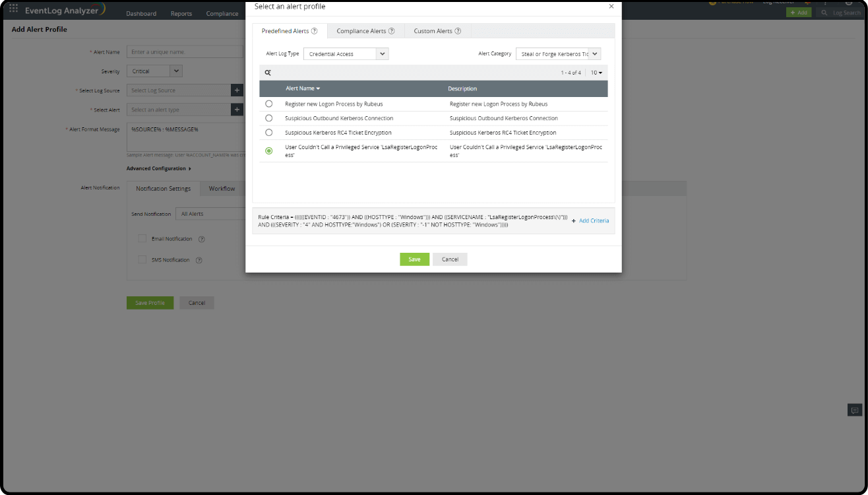Close the Select an alert profile dialog
The height and width of the screenshot is (495, 868).
point(611,6)
